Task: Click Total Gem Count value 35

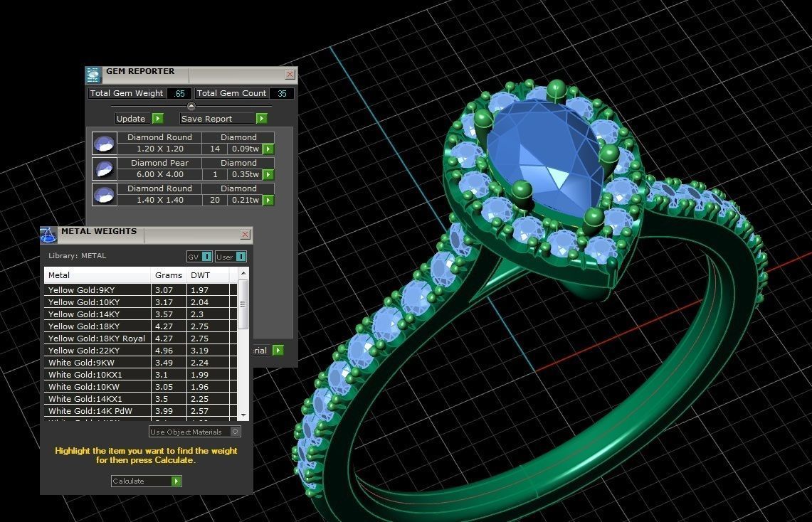Action: [x=282, y=94]
